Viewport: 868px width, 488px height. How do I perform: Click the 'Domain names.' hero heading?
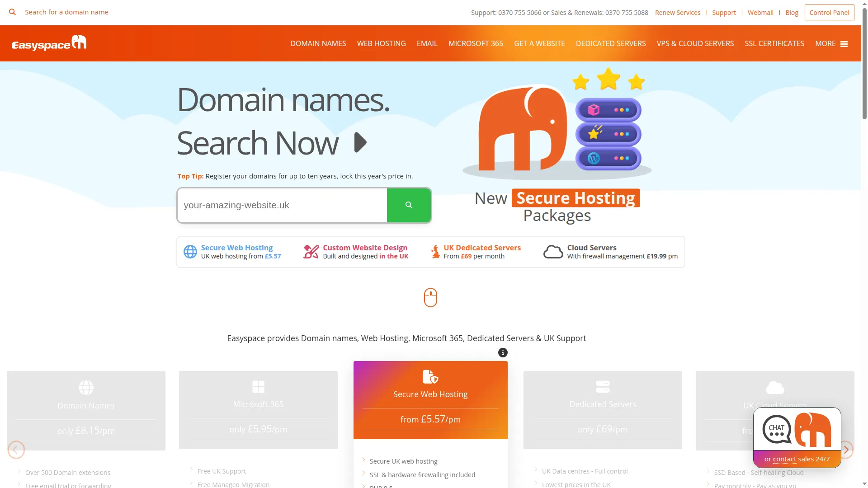click(x=283, y=100)
